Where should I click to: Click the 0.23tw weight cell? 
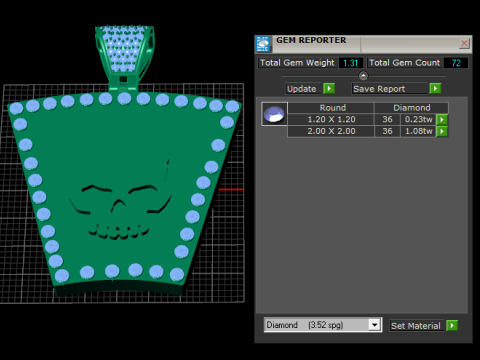click(x=418, y=119)
